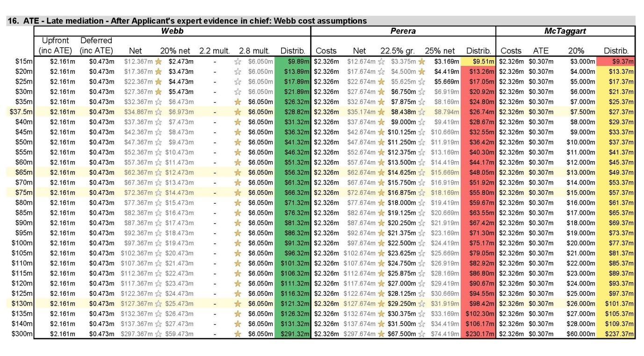Click the gold star left of $3.473m
This screenshot has height=356, width=644.
click(x=158, y=71)
